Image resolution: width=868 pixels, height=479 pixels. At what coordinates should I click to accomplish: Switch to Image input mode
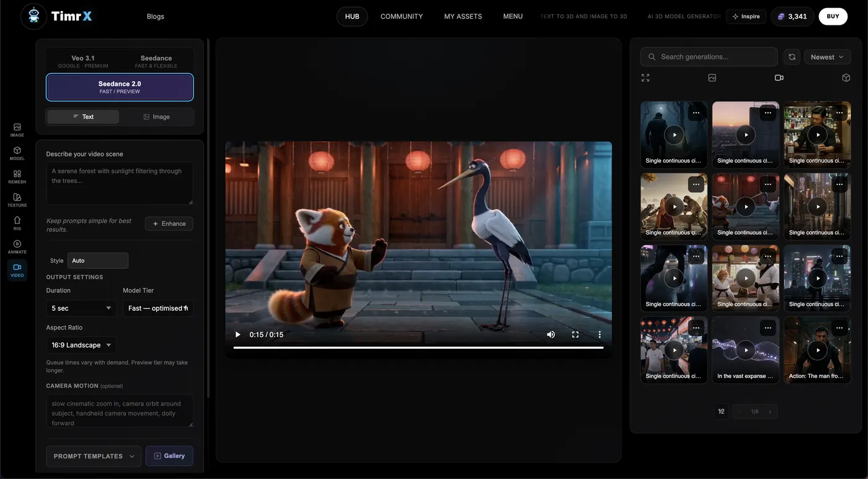[156, 117]
